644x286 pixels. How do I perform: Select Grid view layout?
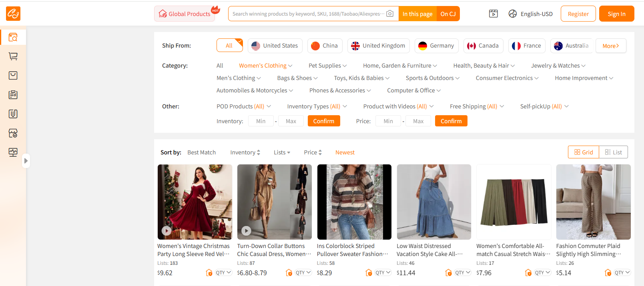tap(584, 152)
